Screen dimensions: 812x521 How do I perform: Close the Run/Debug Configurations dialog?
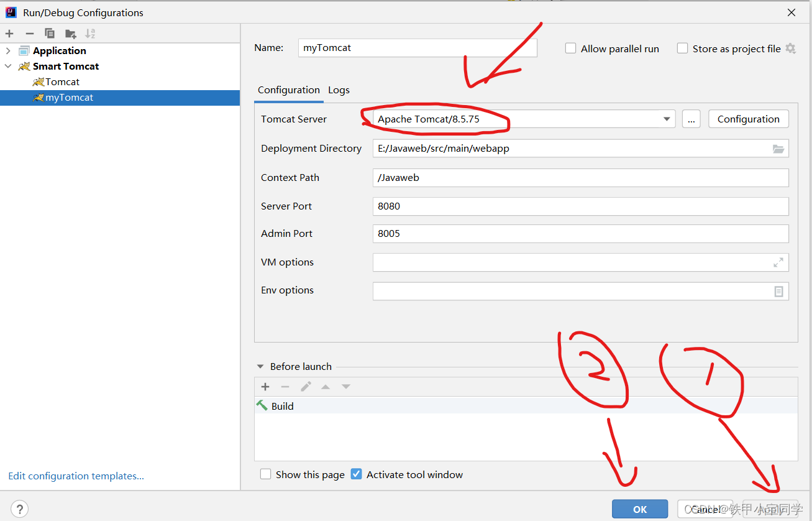(791, 12)
